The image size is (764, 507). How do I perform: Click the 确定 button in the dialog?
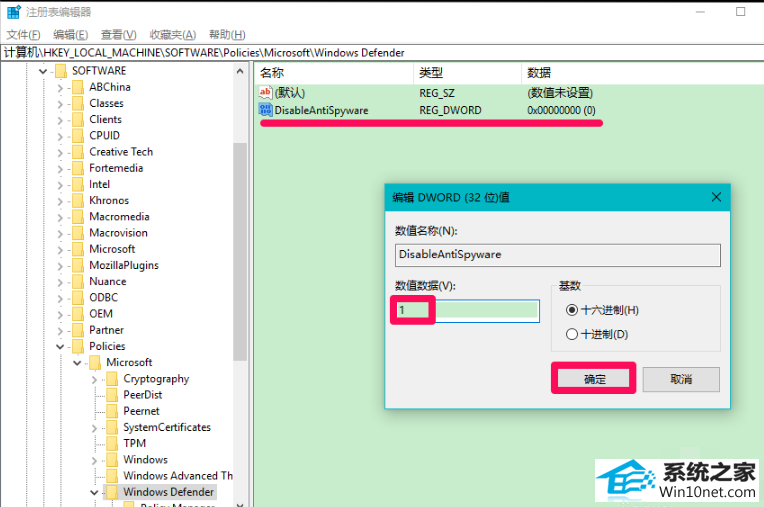[x=594, y=379]
